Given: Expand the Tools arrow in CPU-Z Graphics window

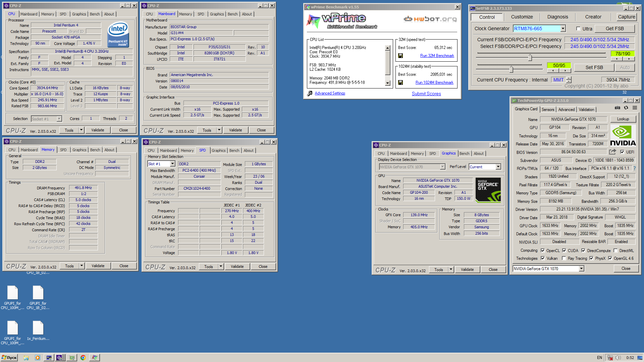Looking at the screenshot, I should coord(451,269).
